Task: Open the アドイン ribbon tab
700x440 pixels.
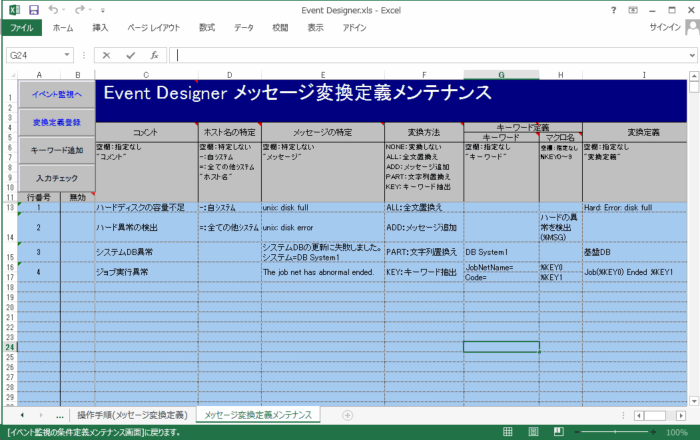Action: click(354, 28)
